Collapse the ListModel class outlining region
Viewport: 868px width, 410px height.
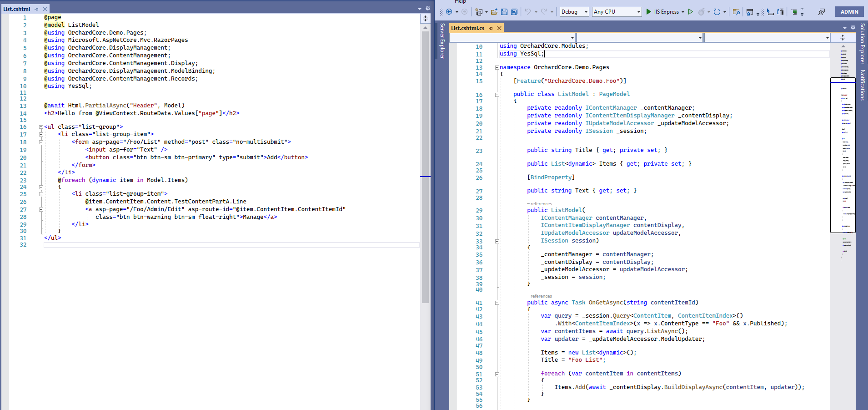point(497,95)
